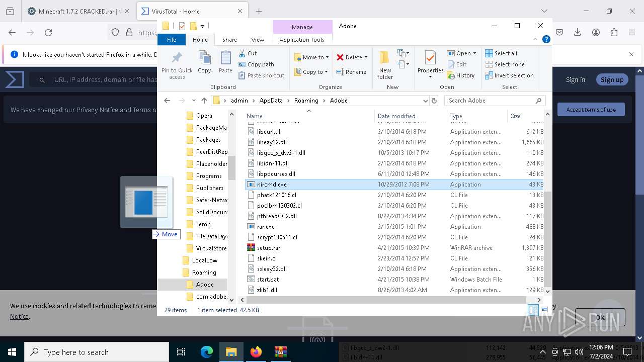Create a New folder from the ribbon
Viewport: 644px width, 362px height.
(x=385, y=65)
